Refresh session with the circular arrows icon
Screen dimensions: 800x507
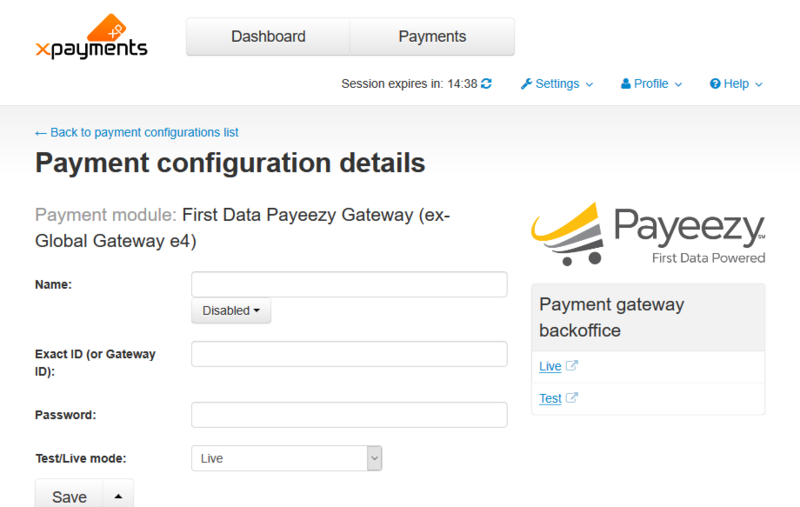pos(486,84)
